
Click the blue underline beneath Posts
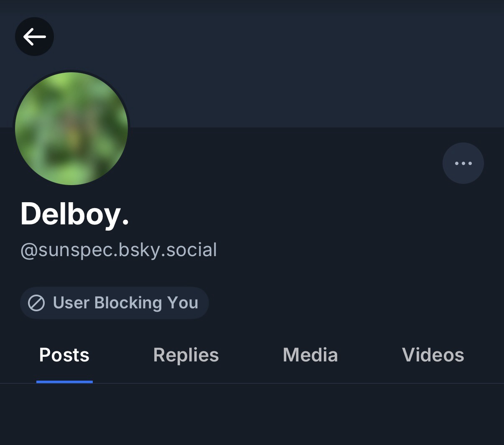tap(64, 381)
